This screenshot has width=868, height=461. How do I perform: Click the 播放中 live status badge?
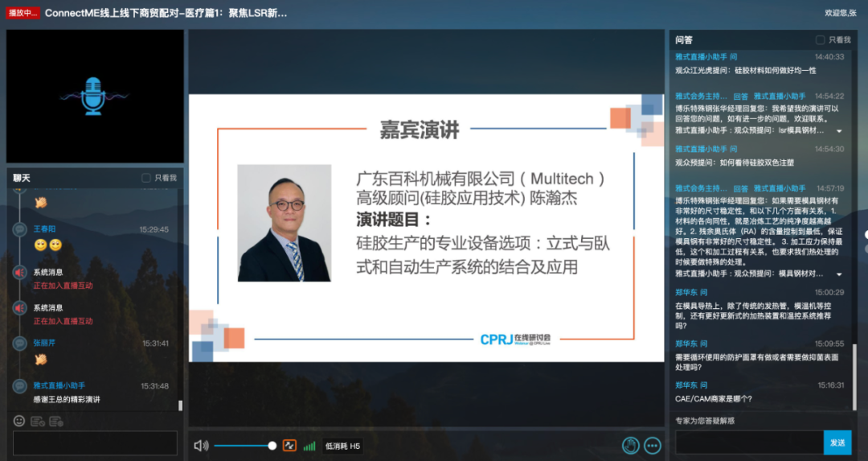click(x=23, y=13)
